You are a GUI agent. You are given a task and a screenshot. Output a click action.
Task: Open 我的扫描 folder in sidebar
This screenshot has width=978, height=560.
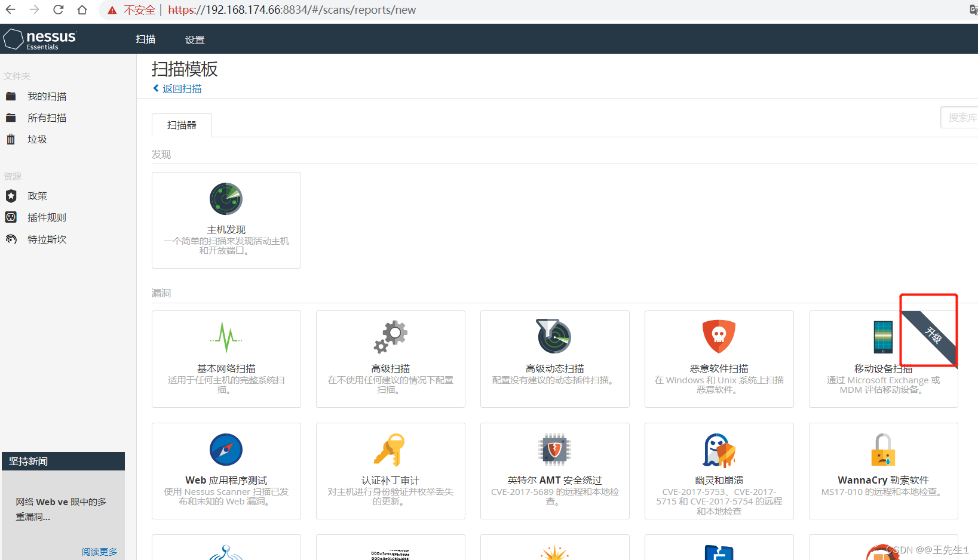click(x=47, y=96)
